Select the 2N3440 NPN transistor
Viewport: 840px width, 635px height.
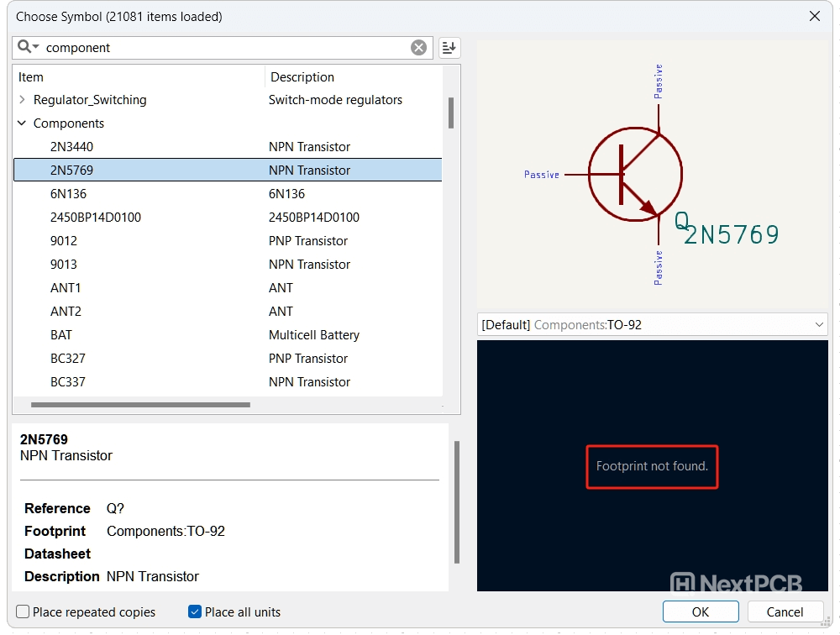pos(72,147)
